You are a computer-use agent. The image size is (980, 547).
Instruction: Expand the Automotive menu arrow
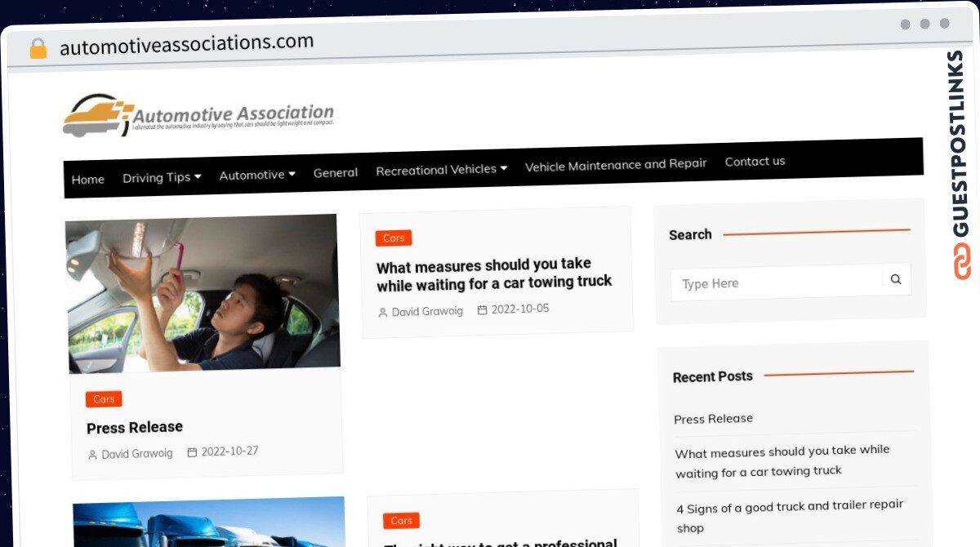coord(292,173)
